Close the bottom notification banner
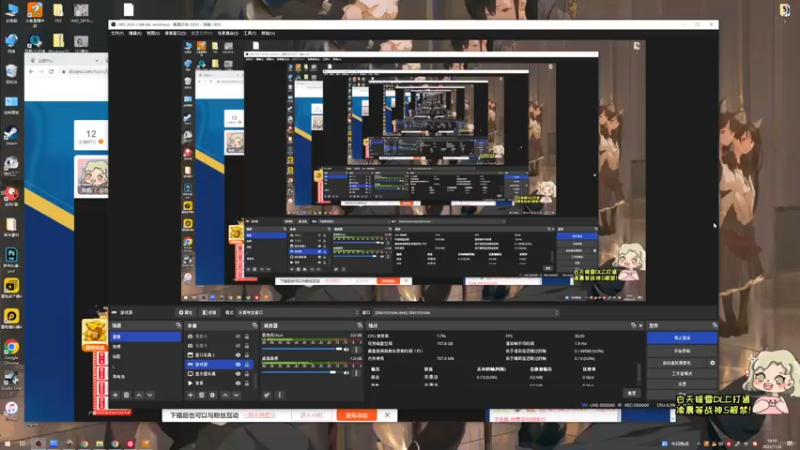The height and width of the screenshot is (450, 800). 387,415
